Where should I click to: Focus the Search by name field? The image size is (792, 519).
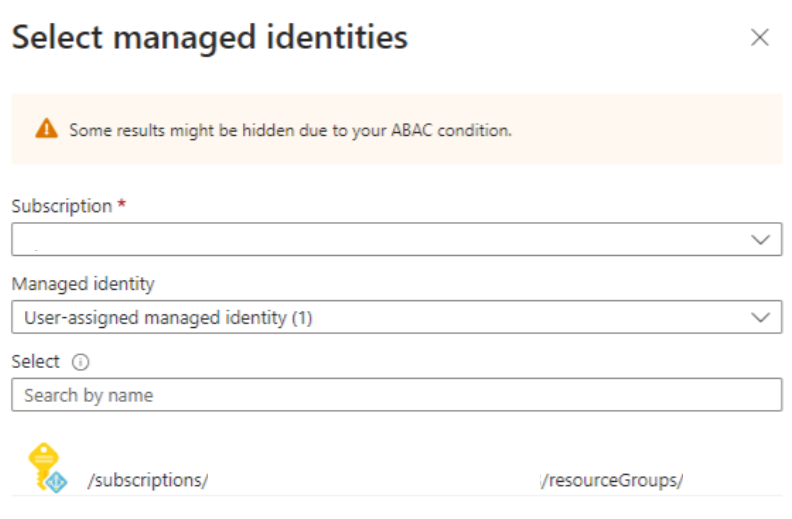tap(396, 395)
